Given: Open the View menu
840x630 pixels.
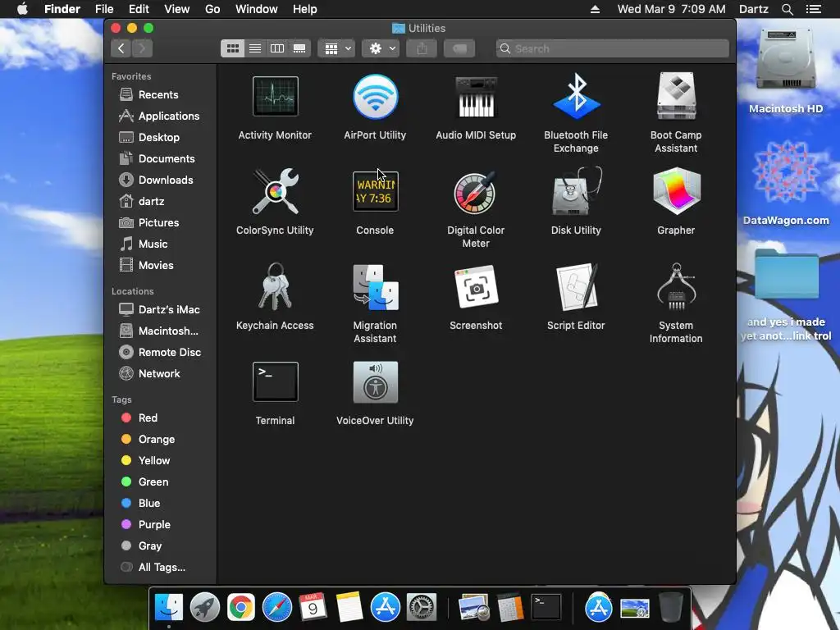Looking at the screenshot, I should click(x=177, y=9).
